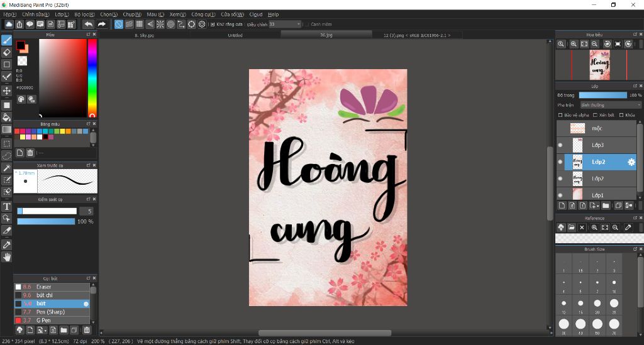
Task: Open the Pha trộn blend mode dropdown
Action: (610, 105)
